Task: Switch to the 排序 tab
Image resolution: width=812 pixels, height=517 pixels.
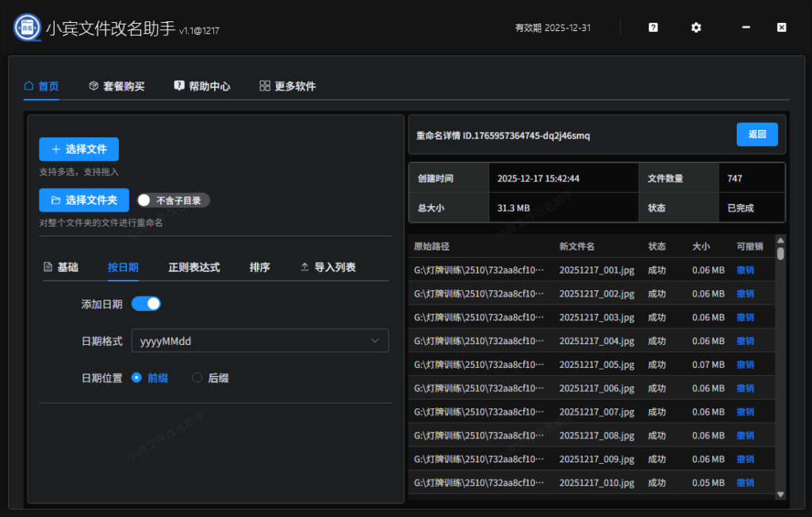Action: [259, 267]
